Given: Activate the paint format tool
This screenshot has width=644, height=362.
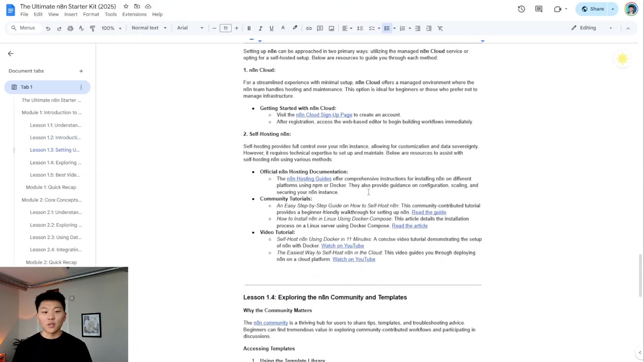Looking at the screenshot, I should [92, 28].
